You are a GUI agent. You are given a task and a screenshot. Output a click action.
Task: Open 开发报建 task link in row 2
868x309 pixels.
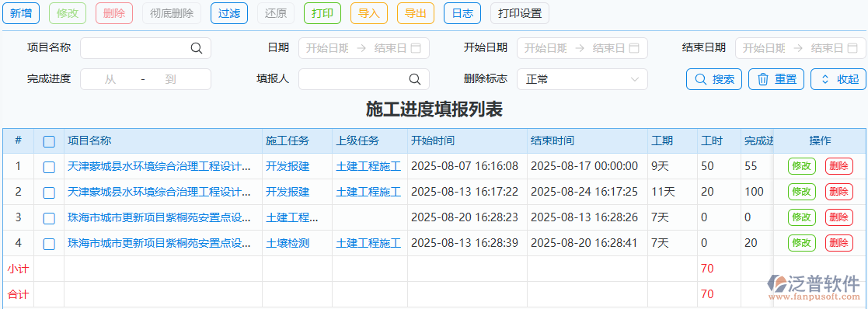point(288,192)
